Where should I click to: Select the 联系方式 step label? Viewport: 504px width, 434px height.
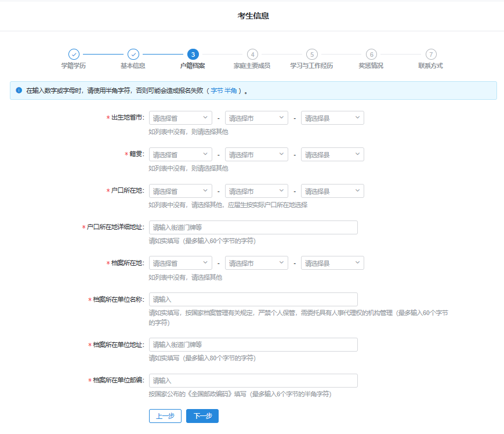431,66
